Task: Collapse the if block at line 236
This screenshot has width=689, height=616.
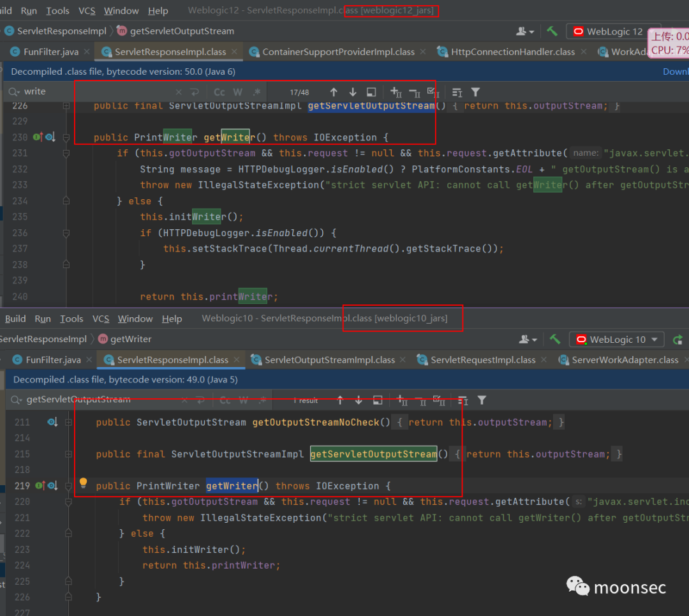Action: [x=66, y=232]
